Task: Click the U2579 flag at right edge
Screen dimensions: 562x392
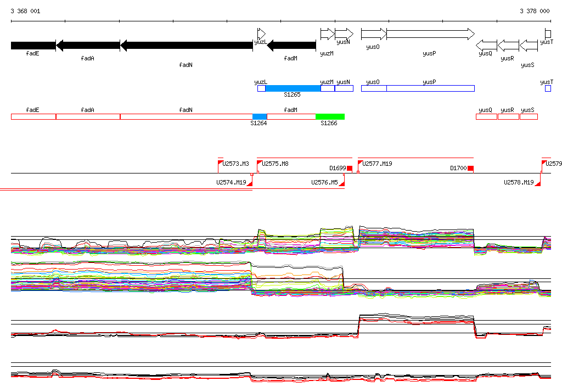Action: 544,163
